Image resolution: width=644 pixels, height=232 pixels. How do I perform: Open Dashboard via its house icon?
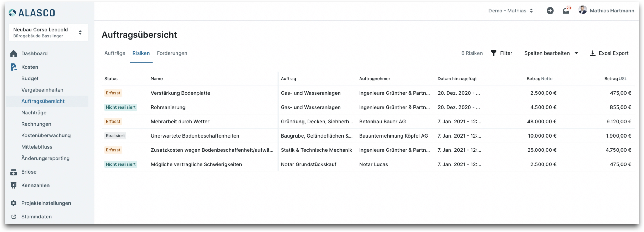(x=14, y=53)
